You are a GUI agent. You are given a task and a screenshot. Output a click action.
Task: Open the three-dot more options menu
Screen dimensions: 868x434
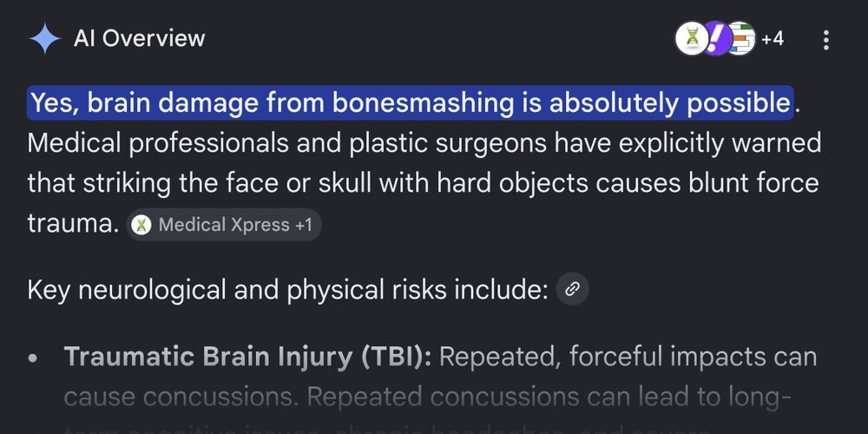pyautogui.click(x=826, y=40)
